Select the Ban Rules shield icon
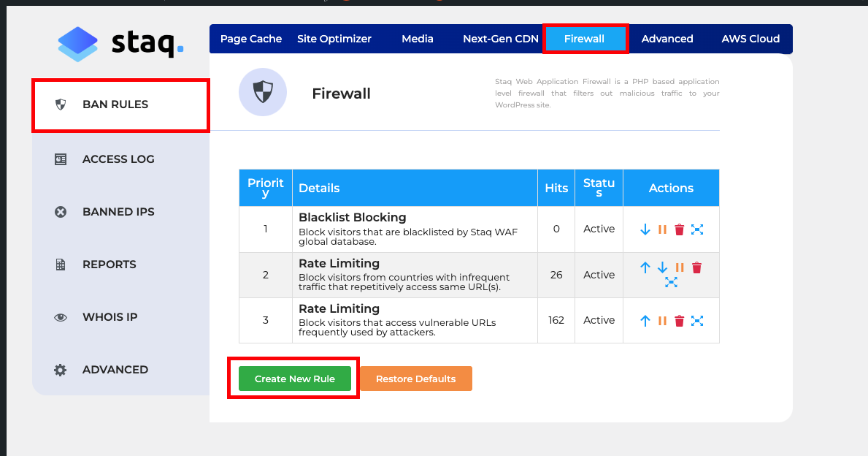The height and width of the screenshot is (456, 868). (x=61, y=104)
